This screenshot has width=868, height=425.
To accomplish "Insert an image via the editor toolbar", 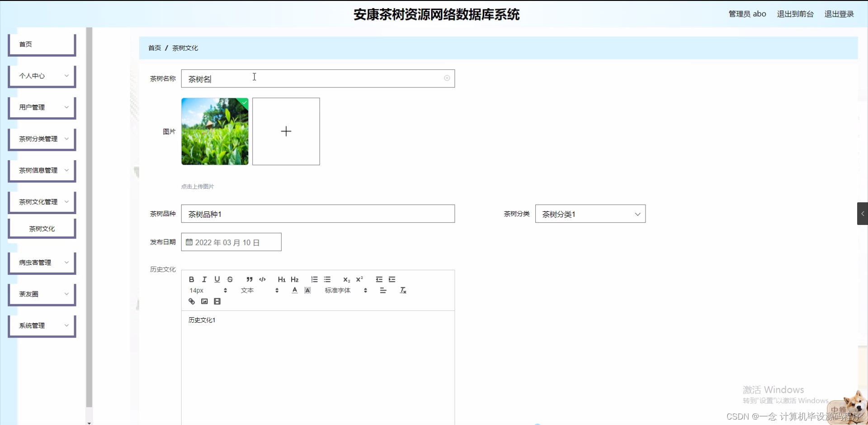I will [x=204, y=301].
